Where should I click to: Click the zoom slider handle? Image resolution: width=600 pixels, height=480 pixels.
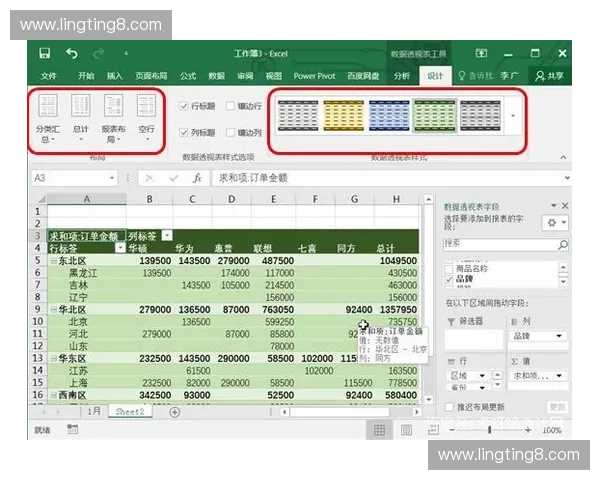[x=489, y=430]
